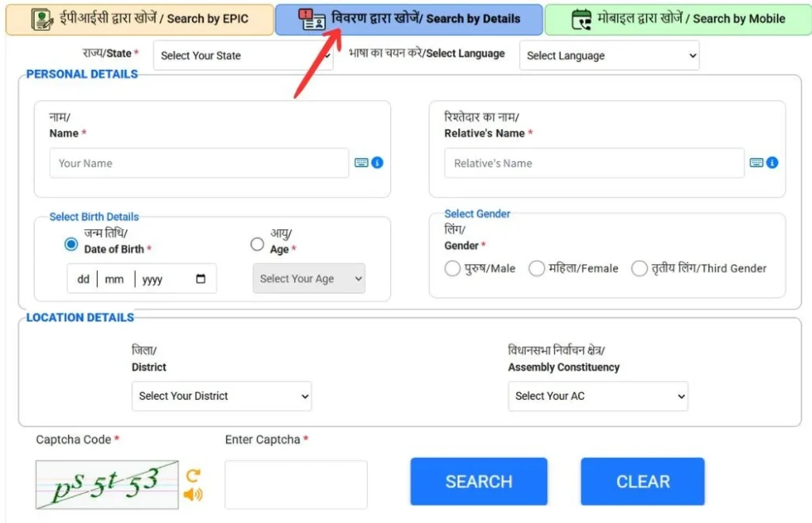Screen dimensions: 812x523
Task: Choose the Age option instead of Date of Birth
Action: point(257,244)
